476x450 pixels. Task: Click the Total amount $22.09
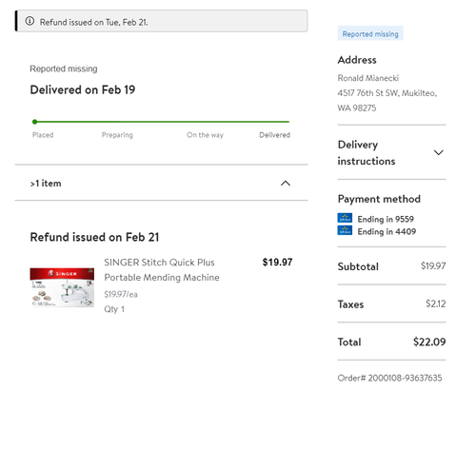429,342
